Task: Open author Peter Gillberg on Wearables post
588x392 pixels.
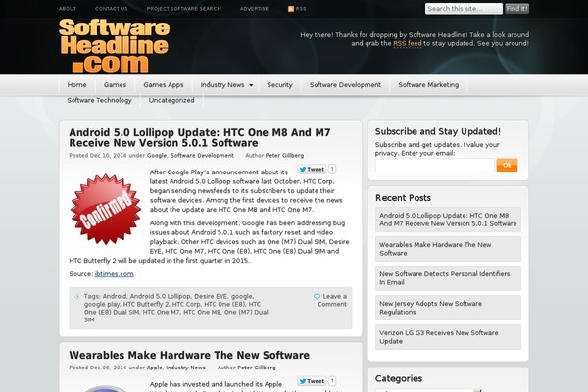Action: click(x=257, y=367)
